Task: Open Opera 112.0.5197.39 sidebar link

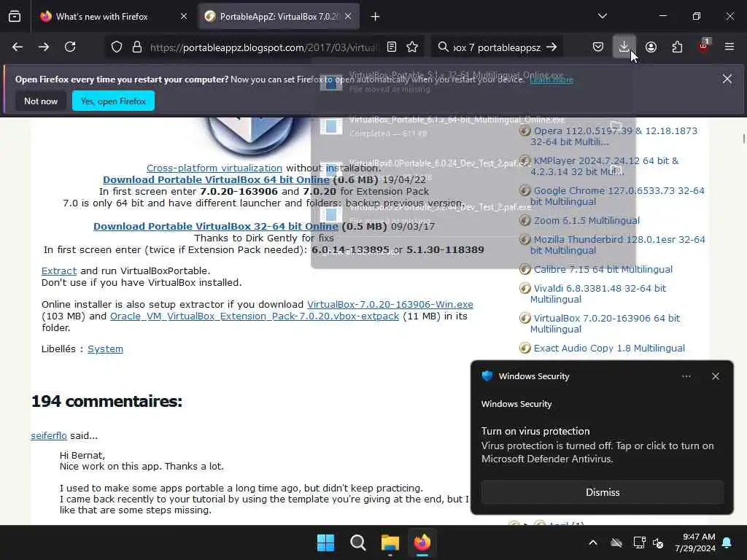Action: pyautogui.click(x=614, y=136)
